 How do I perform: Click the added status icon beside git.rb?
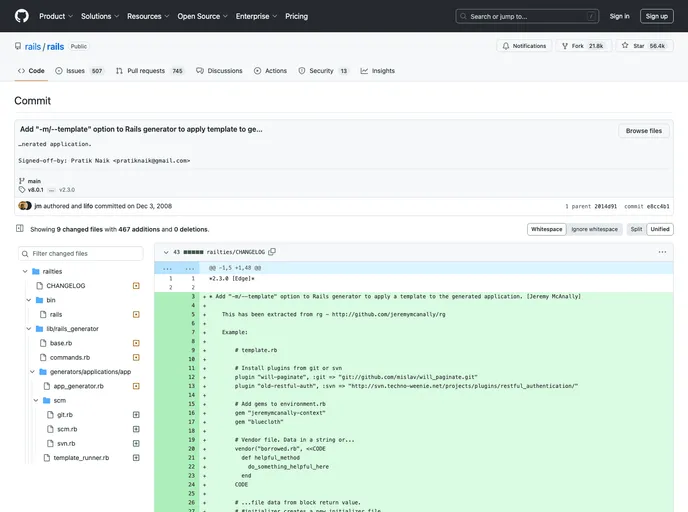click(x=136, y=415)
